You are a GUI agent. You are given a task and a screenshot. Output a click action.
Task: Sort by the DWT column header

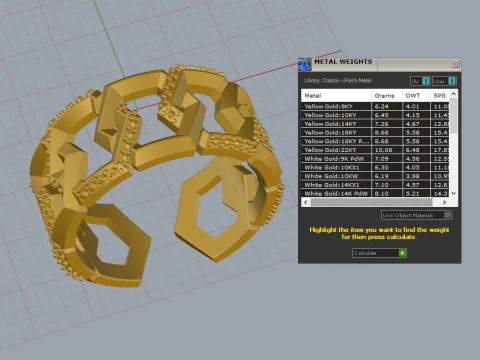(x=416, y=96)
